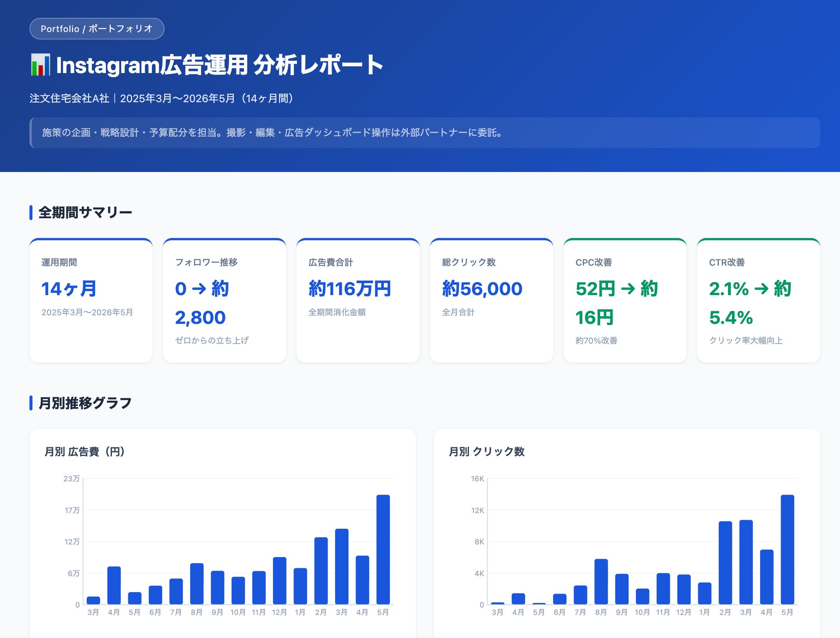Click the bar chart emoji icon in title
The width and height of the screenshot is (840, 638).
coord(40,65)
